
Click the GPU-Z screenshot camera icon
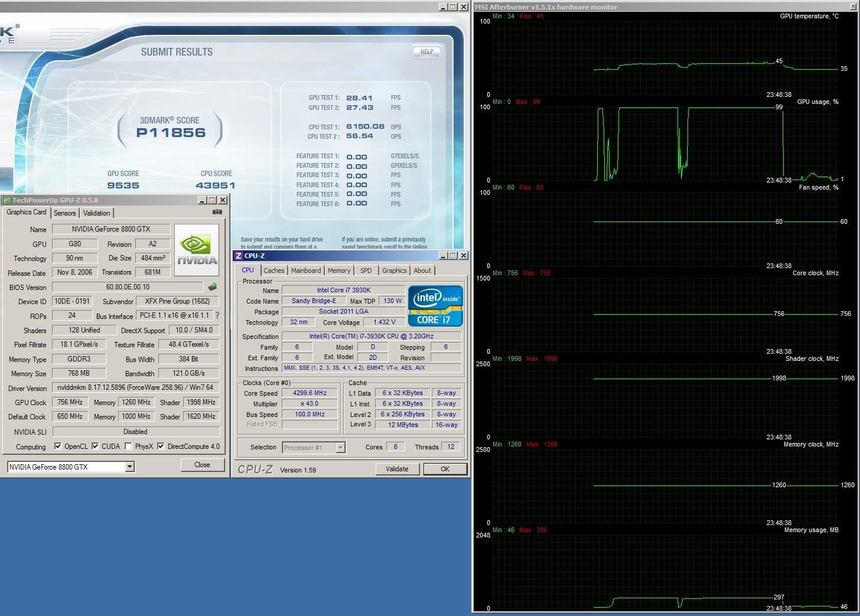(217, 212)
